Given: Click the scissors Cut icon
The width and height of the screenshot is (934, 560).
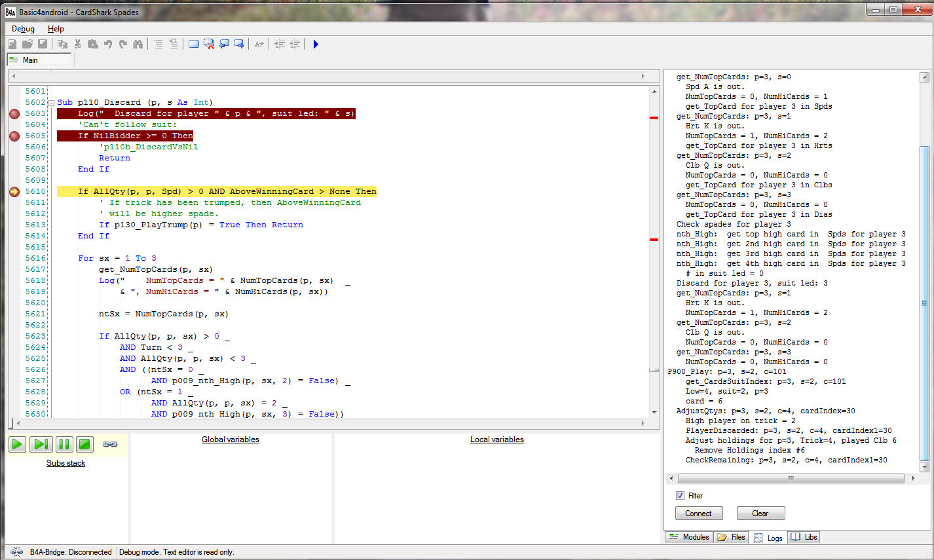Looking at the screenshot, I should click(x=77, y=44).
